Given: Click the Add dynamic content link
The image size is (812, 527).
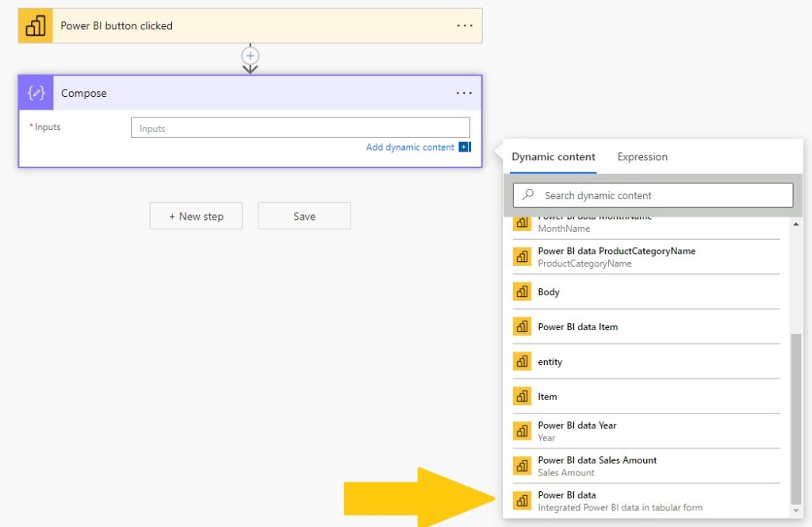Looking at the screenshot, I should pyautogui.click(x=410, y=147).
